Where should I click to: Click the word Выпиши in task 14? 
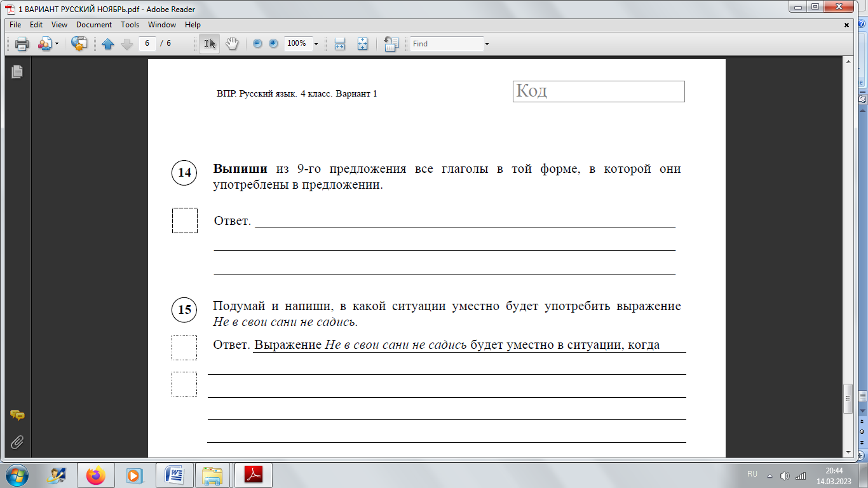(241, 170)
